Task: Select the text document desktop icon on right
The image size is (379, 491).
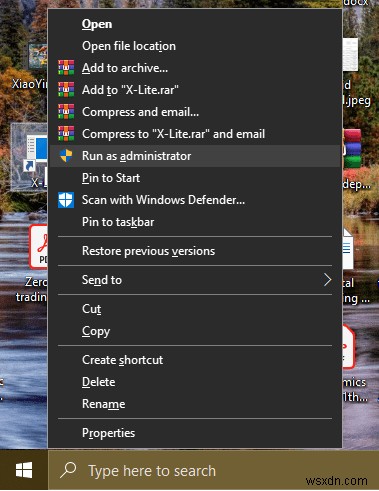Action: (x=348, y=249)
